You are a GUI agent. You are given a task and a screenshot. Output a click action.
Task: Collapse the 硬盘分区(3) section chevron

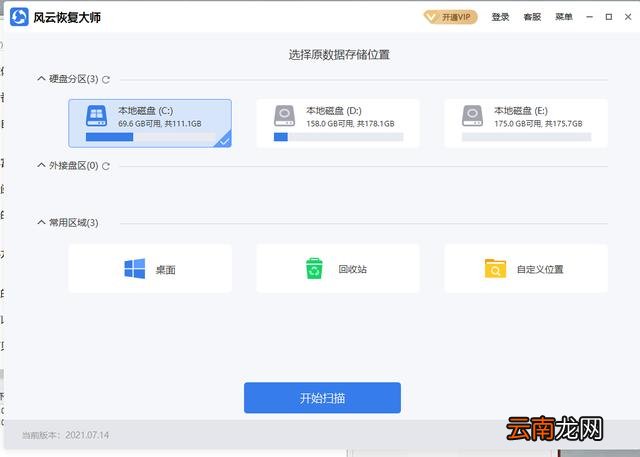tap(41, 78)
